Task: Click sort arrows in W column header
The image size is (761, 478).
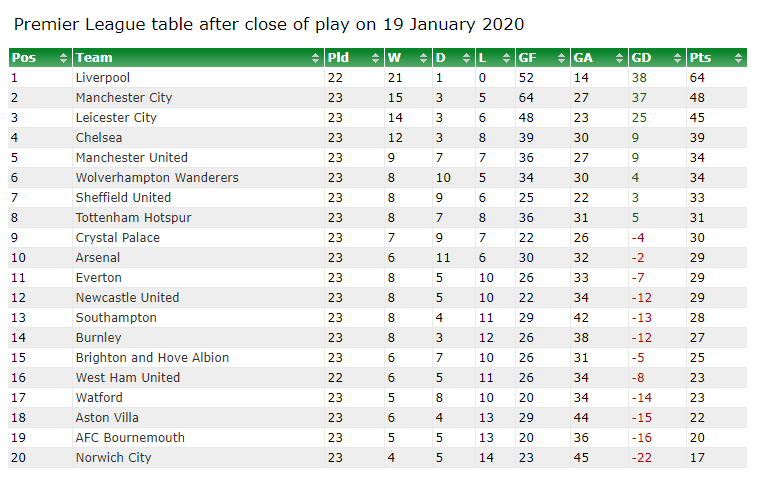Action: [x=423, y=58]
